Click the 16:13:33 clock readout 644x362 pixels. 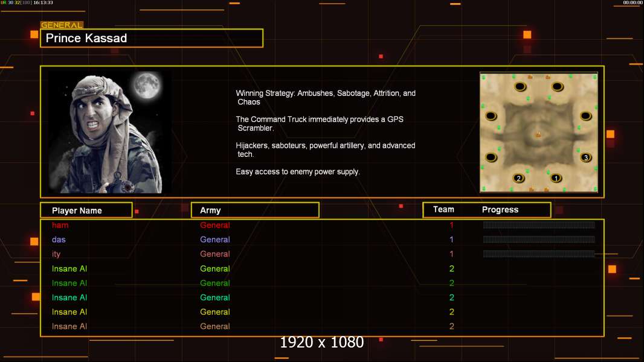[x=43, y=2]
